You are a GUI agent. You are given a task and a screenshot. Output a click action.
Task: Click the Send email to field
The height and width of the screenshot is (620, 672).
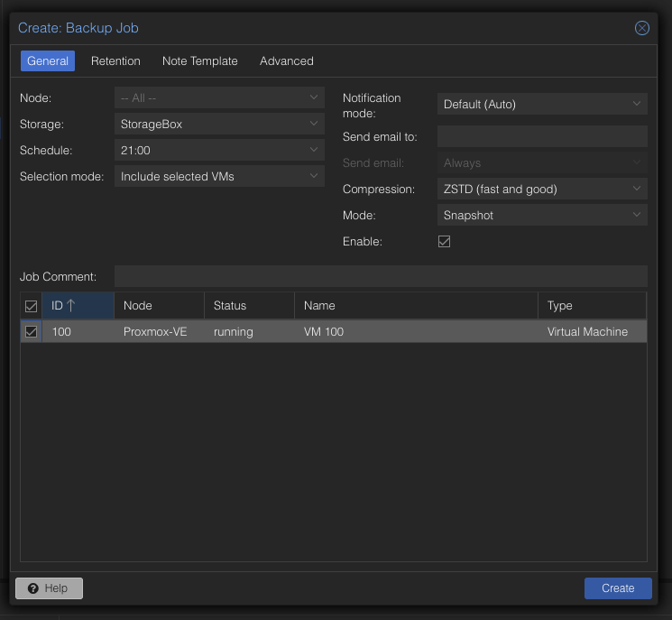(x=542, y=137)
